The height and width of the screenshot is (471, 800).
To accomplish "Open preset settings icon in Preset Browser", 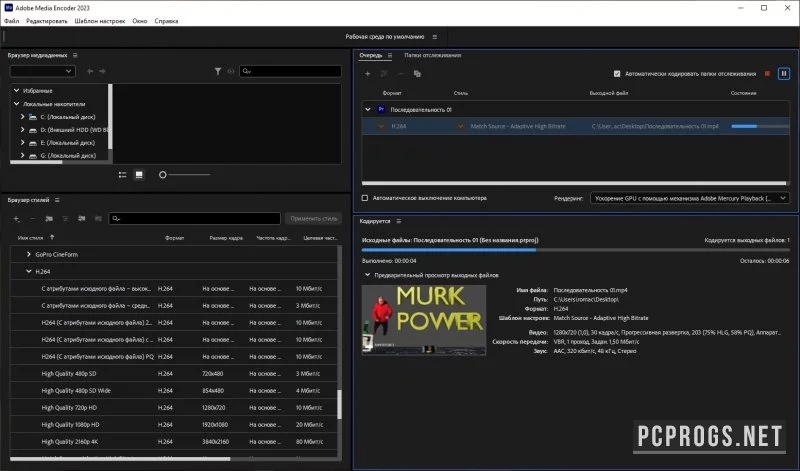I will 65,218.
